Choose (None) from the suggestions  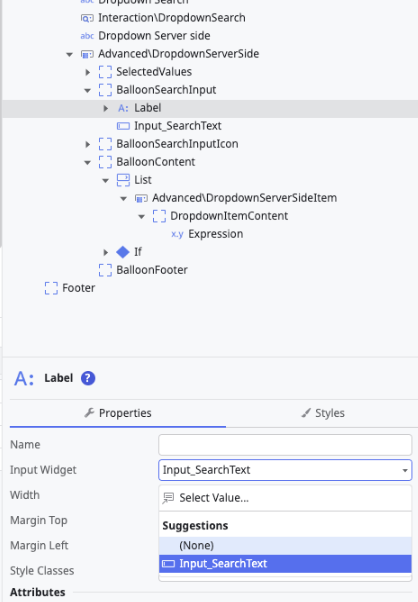[285, 546]
